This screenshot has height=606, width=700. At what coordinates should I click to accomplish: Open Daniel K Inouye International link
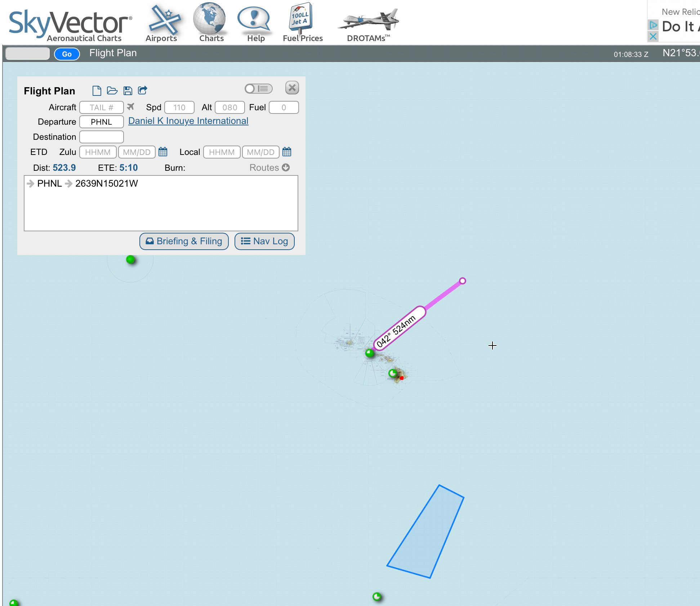[x=188, y=121]
